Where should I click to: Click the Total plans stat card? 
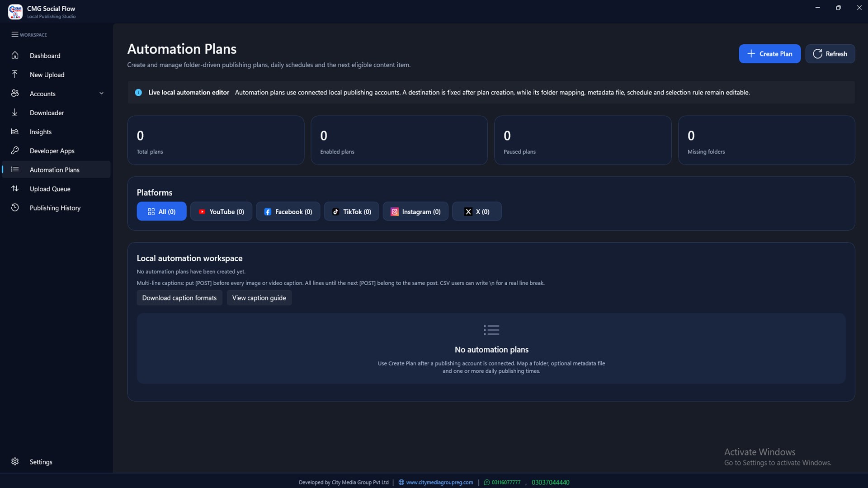click(216, 140)
